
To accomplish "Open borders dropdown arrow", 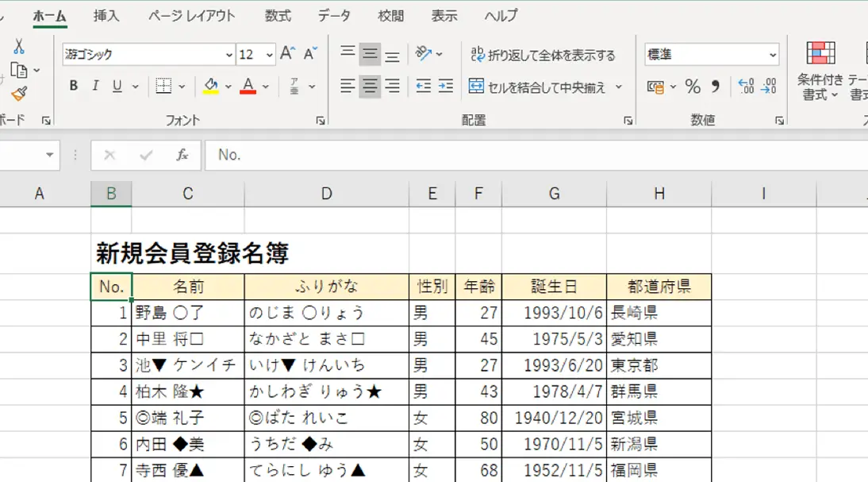I will click(x=182, y=87).
